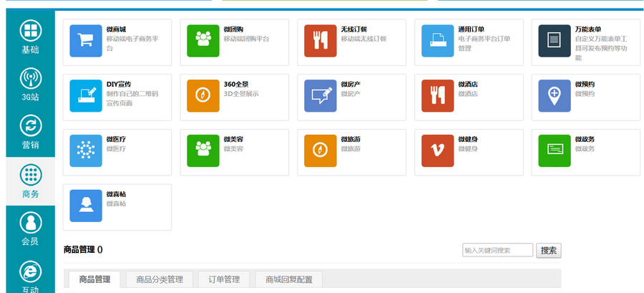The width and height of the screenshot is (644, 293).
Task: Open the 会员 sidebar section
Action: coord(30,229)
